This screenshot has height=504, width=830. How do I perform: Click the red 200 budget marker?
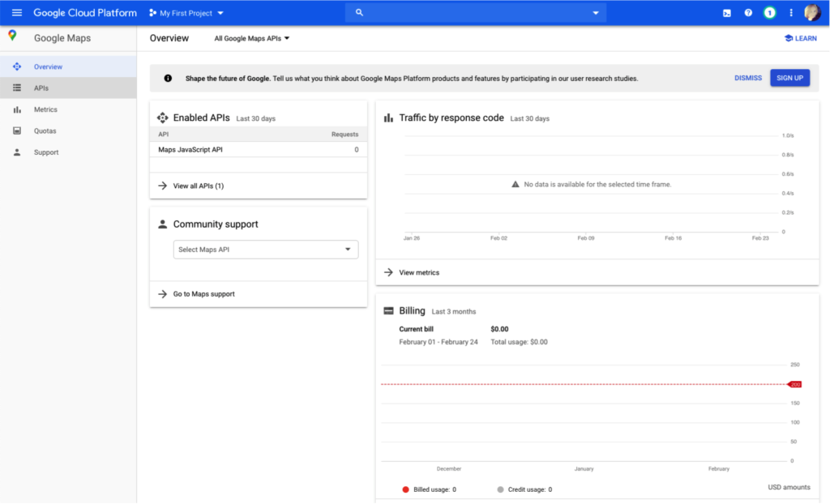pyautogui.click(x=794, y=384)
